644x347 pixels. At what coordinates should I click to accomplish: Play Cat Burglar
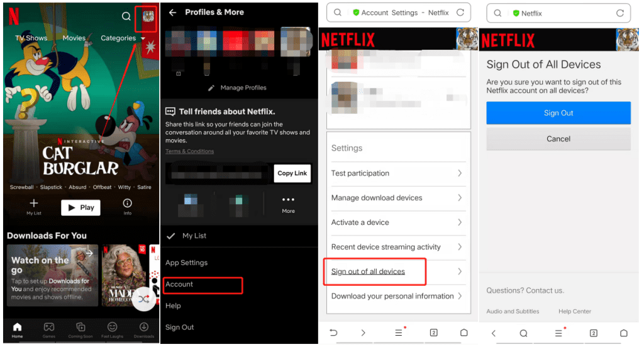(80, 208)
